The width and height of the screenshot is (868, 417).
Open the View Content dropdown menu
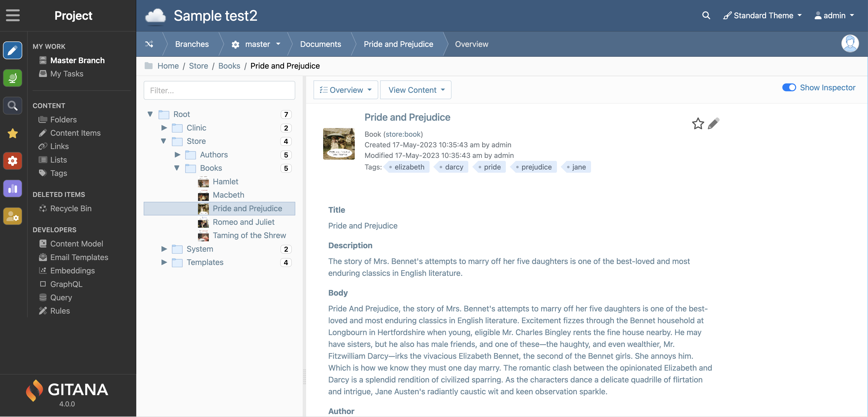[415, 89]
